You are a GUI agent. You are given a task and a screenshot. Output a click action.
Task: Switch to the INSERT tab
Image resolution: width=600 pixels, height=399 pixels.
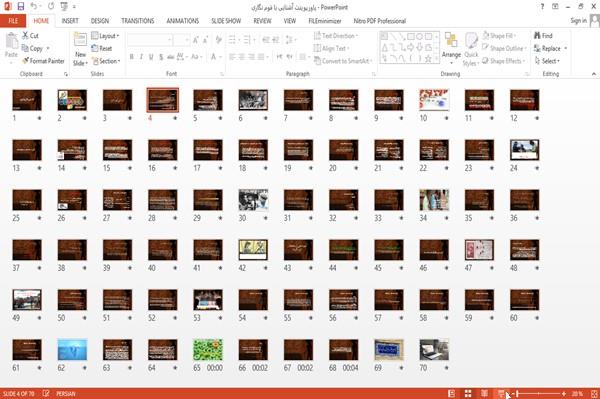70,21
